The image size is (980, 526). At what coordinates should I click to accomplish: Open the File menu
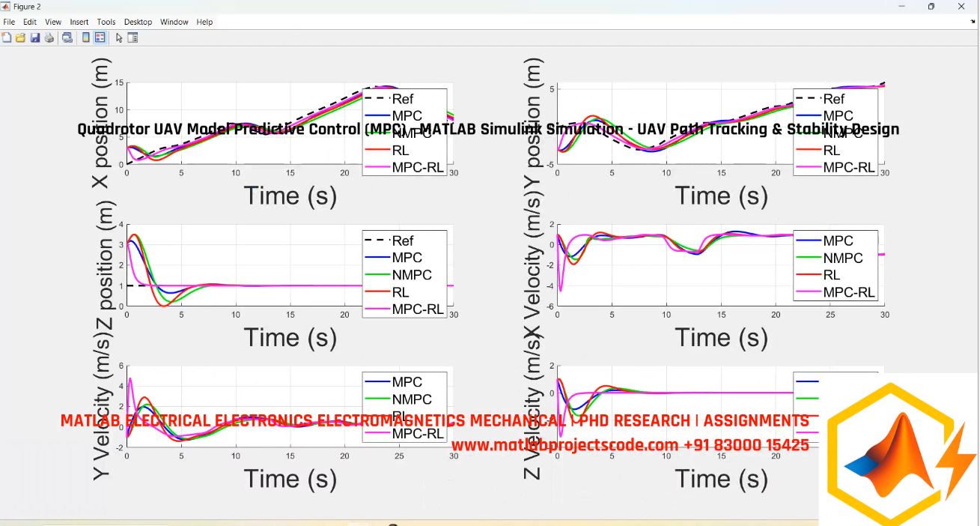pyautogui.click(x=9, y=22)
